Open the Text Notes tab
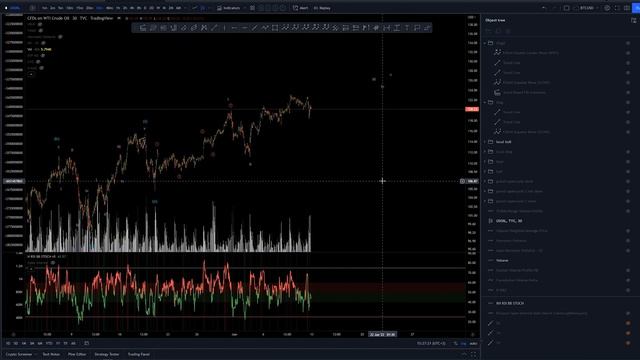The width and height of the screenshot is (640, 360). (51, 354)
